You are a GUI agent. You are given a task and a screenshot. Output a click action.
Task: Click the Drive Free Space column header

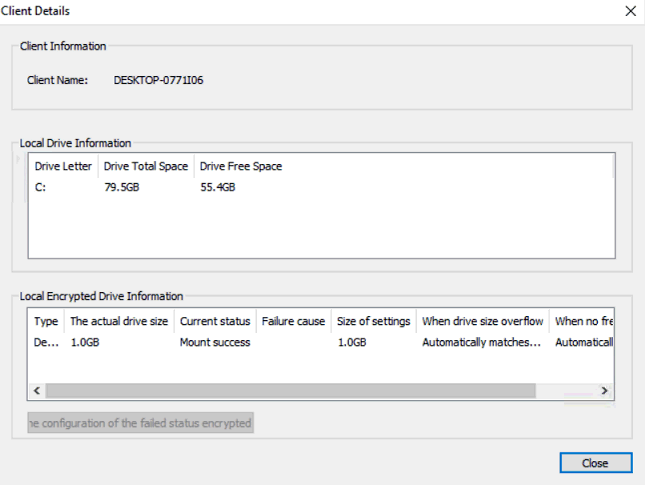pos(241,166)
